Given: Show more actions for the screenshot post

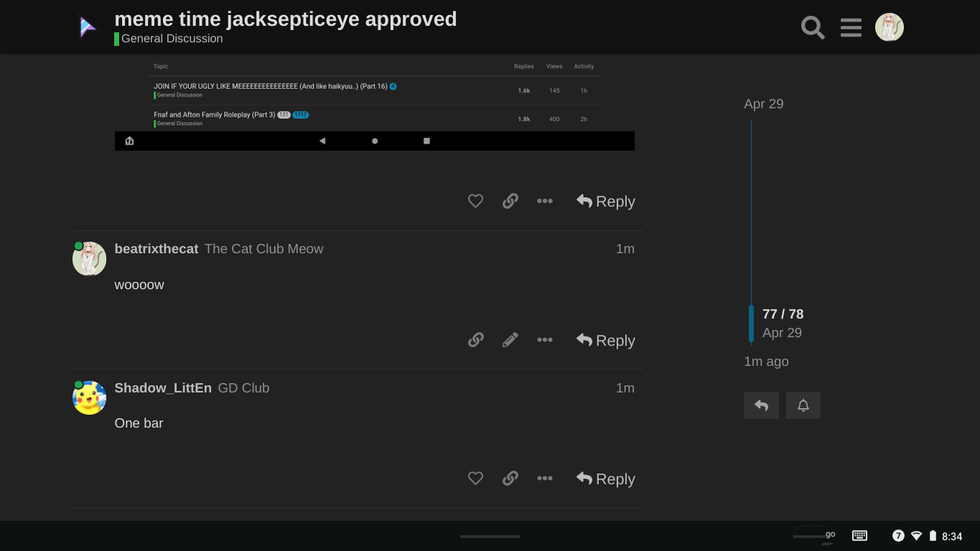Looking at the screenshot, I should coord(545,202).
